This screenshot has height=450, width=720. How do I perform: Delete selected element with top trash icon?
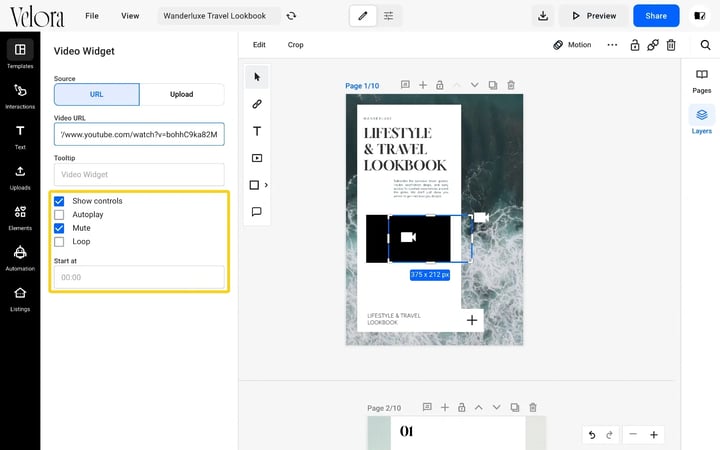[671, 45]
